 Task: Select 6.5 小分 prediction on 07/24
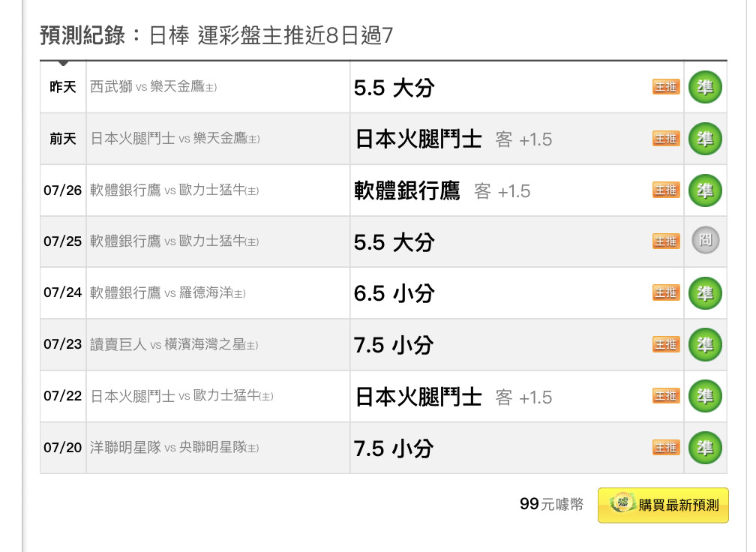(x=394, y=293)
